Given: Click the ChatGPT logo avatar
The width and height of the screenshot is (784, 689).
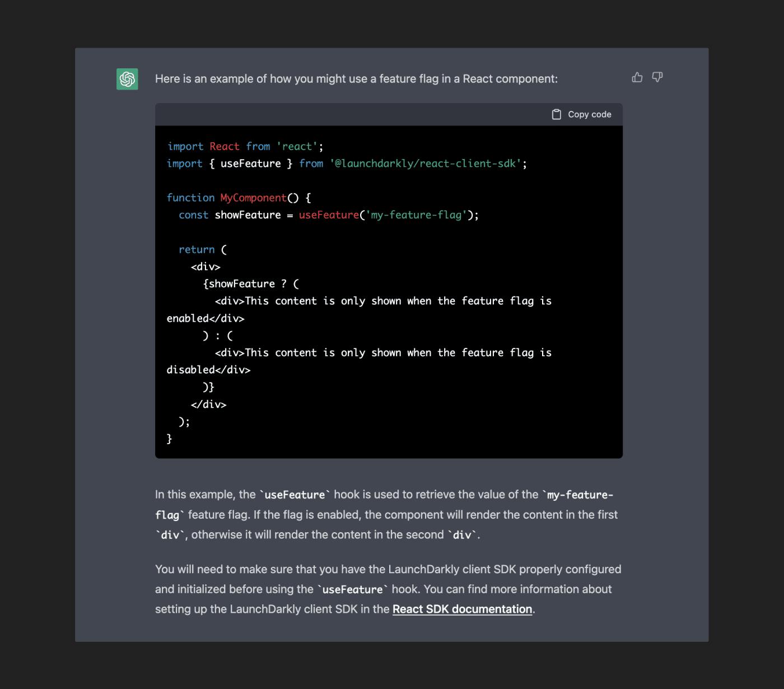Looking at the screenshot, I should click(x=127, y=79).
